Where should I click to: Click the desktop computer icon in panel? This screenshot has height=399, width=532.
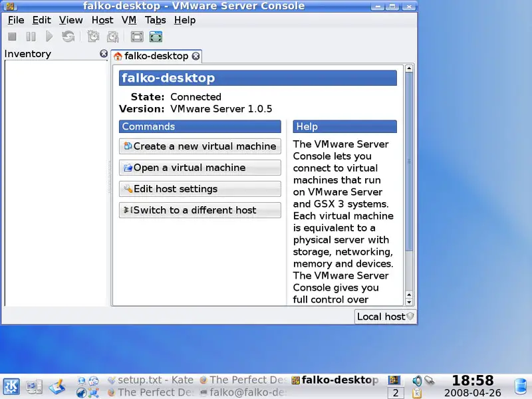click(35, 386)
